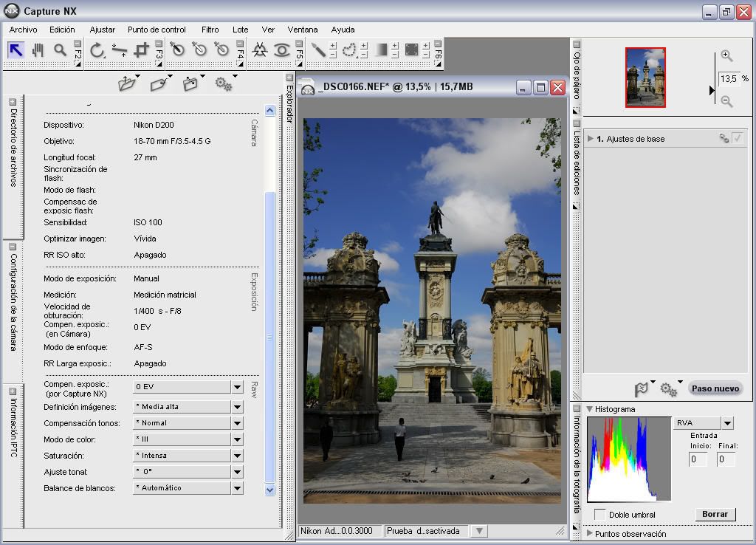756x545 pixels.
Task: Select the Lasso selection tool
Action: click(349, 50)
